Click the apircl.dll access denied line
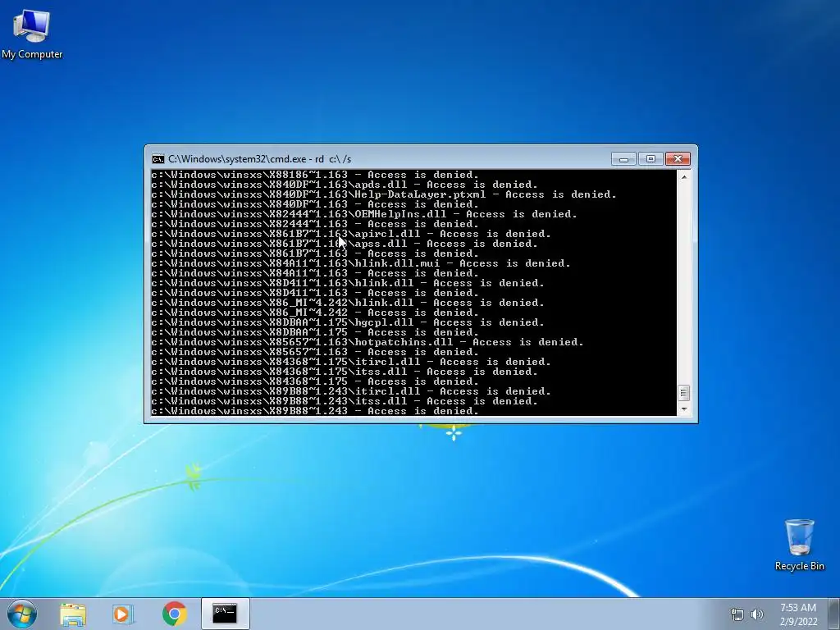 tap(351, 234)
